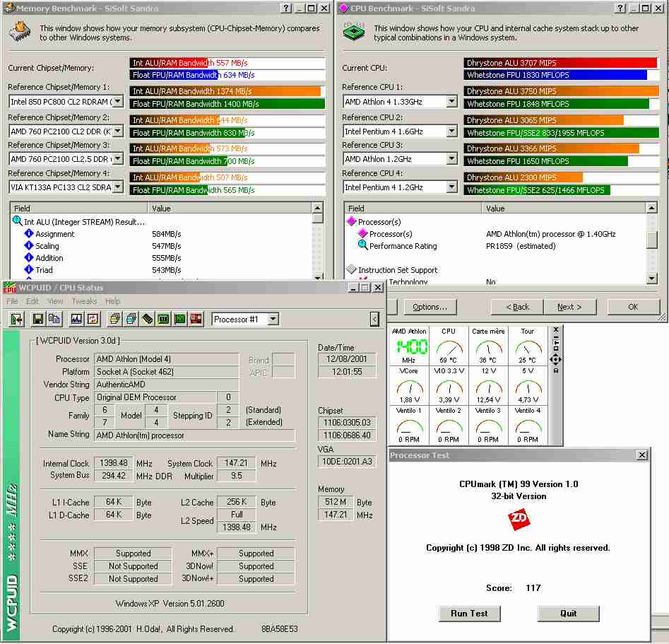Click the scrollbar thumb in CPU Benchmark results list
The height and width of the screenshot is (644, 669).
(651, 239)
